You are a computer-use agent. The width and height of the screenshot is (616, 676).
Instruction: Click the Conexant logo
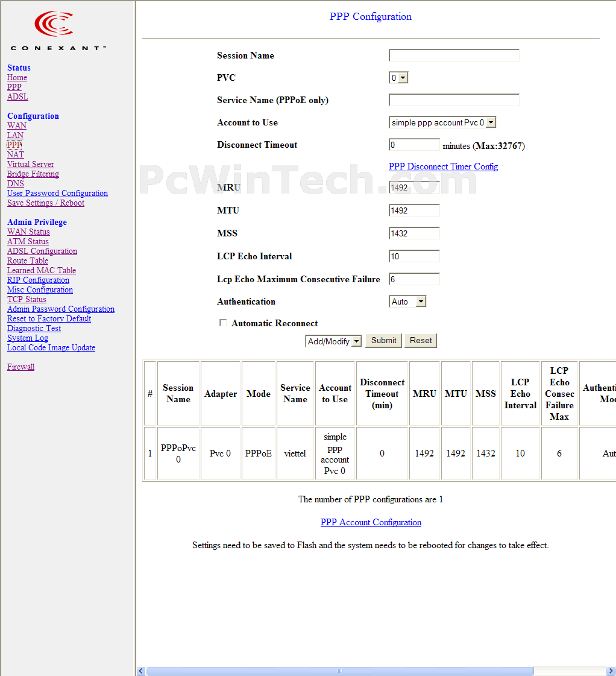point(58,30)
